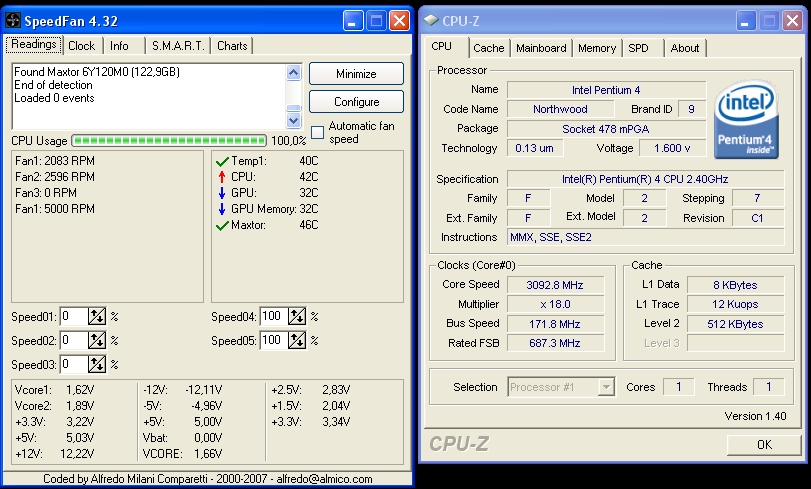The height and width of the screenshot is (489, 811).
Task: Adjust Speed01 with its spinner arrows
Action: [97, 316]
